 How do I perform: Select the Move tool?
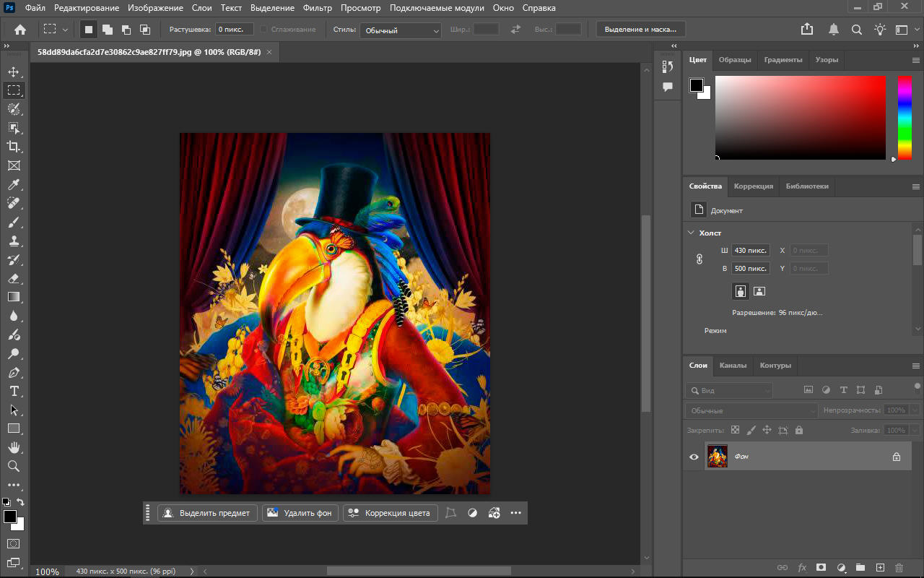tap(14, 72)
